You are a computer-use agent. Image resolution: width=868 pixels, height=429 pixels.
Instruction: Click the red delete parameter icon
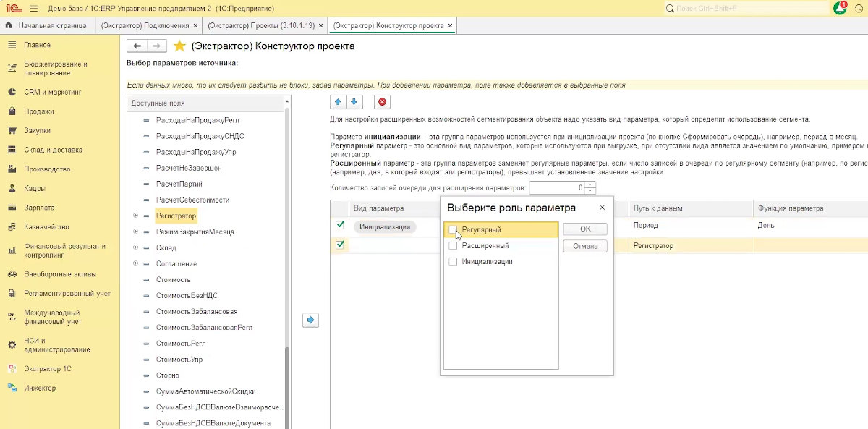click(x=383, y=102)
